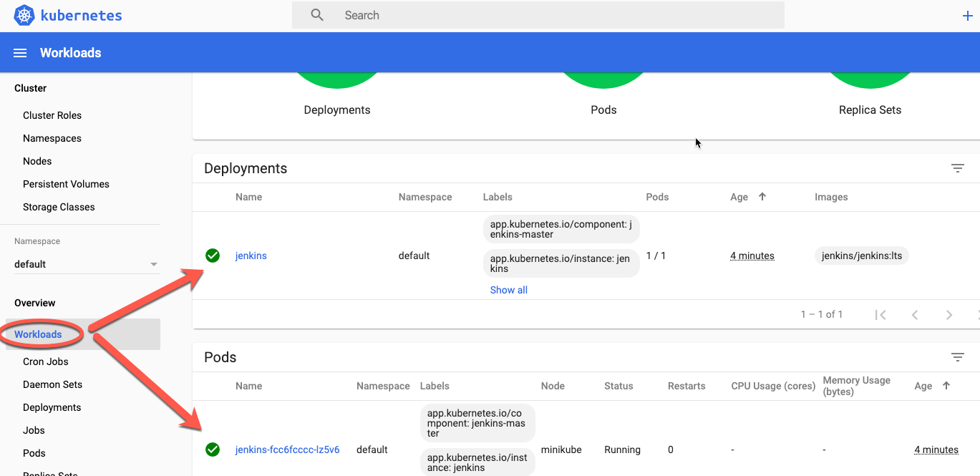
Task: Open Deployments in sidebar
Action: [x=52, y=407]
